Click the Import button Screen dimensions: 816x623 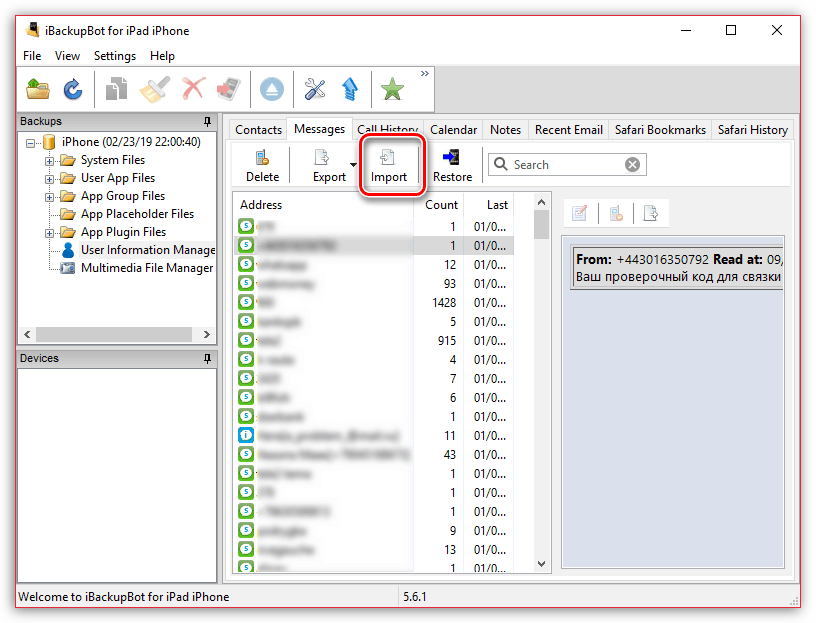coord(389,166)
